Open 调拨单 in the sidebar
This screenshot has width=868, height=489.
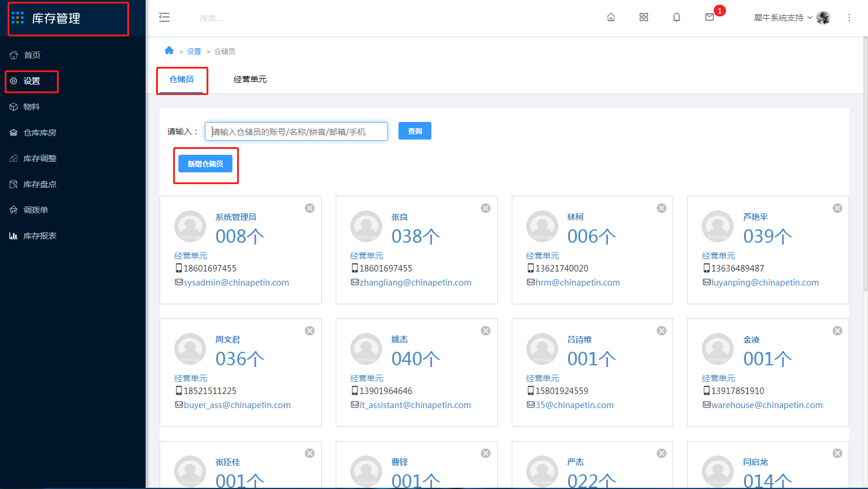click(73, 210)
